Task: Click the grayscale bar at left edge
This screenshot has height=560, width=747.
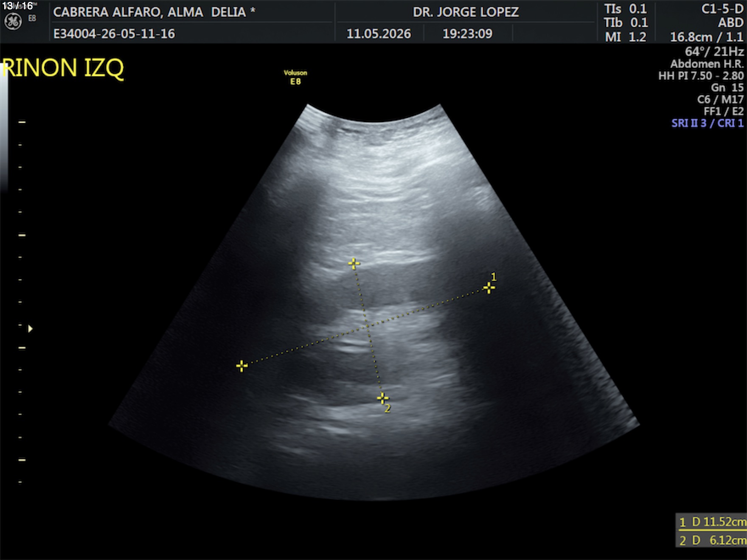Action: pos(4,127)
